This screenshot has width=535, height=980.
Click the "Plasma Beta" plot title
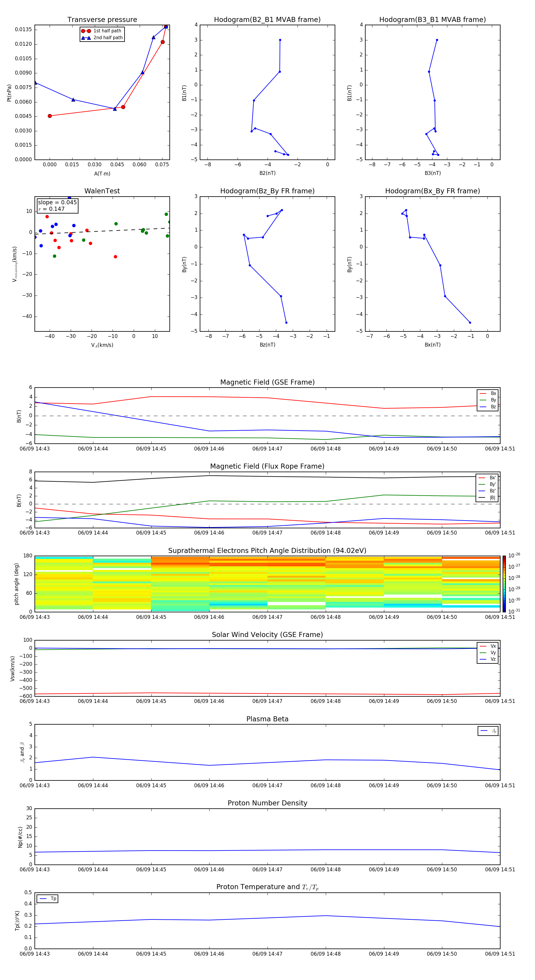[267, 719]
